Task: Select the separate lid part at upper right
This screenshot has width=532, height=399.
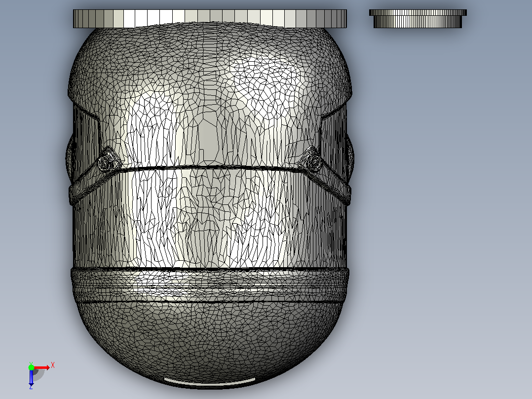Action: [x=418, y=19]
